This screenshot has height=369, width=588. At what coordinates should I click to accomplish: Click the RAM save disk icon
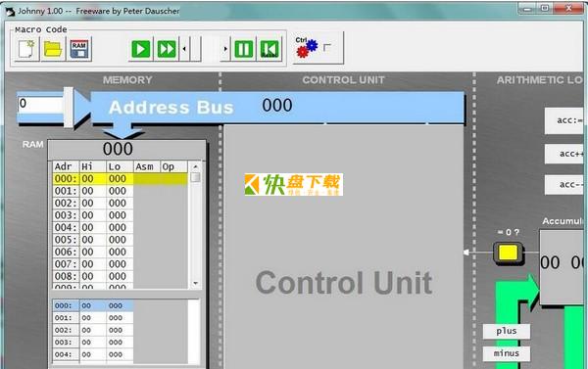click(79, 49)
